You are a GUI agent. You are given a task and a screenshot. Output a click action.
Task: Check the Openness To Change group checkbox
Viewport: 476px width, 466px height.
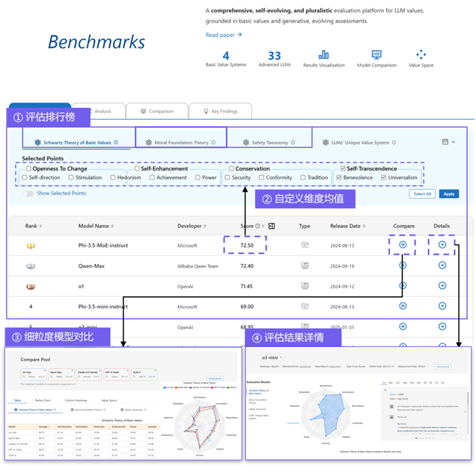(28, 168)
